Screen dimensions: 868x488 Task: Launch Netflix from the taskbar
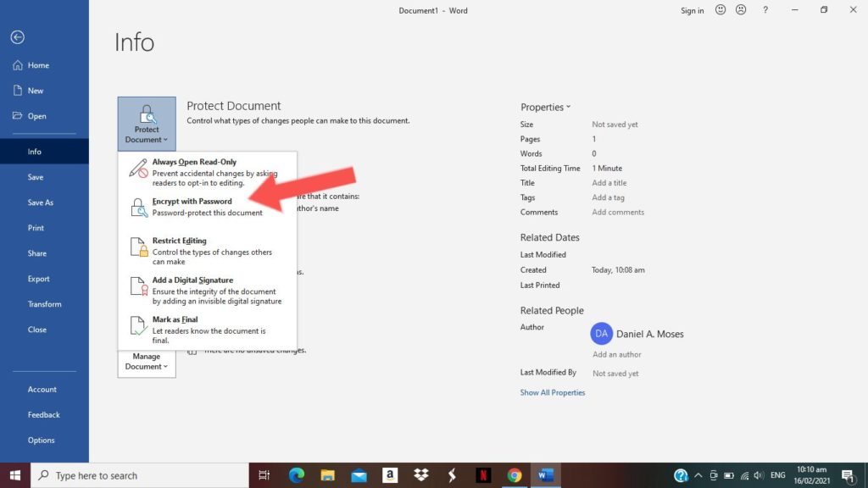(x=483, y=475)
